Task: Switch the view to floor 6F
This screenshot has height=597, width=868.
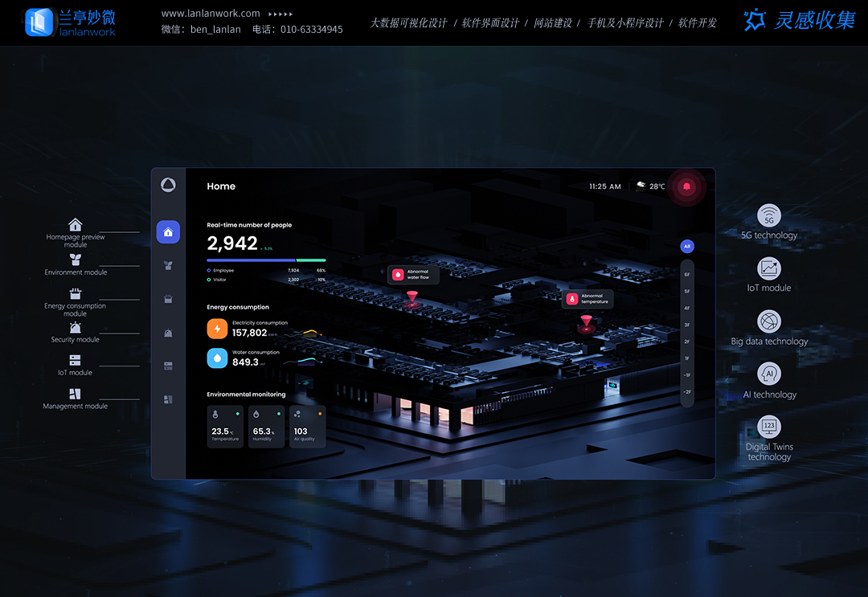Action: (687, 274)
